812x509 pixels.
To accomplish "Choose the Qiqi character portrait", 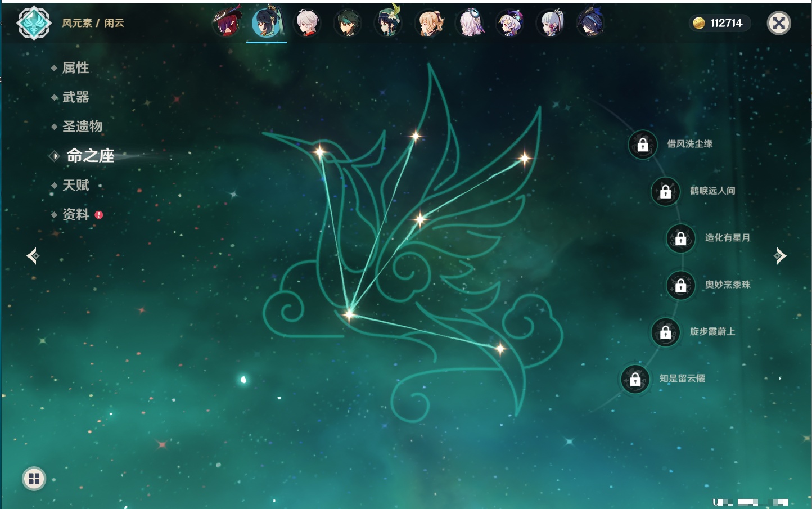I will pos(510,24).
